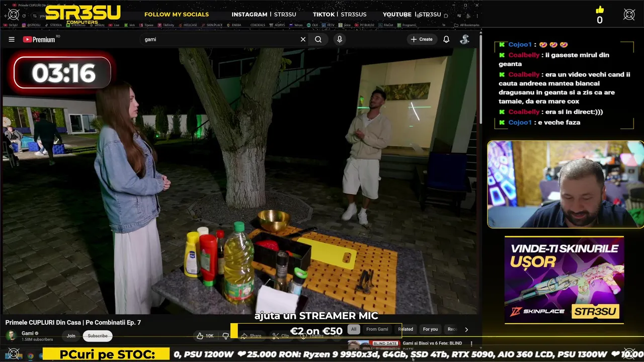The image size is (644, 362).
Task: Click 'INSTAGRAM | STR3SU' social label
Action: click(264, 14)
